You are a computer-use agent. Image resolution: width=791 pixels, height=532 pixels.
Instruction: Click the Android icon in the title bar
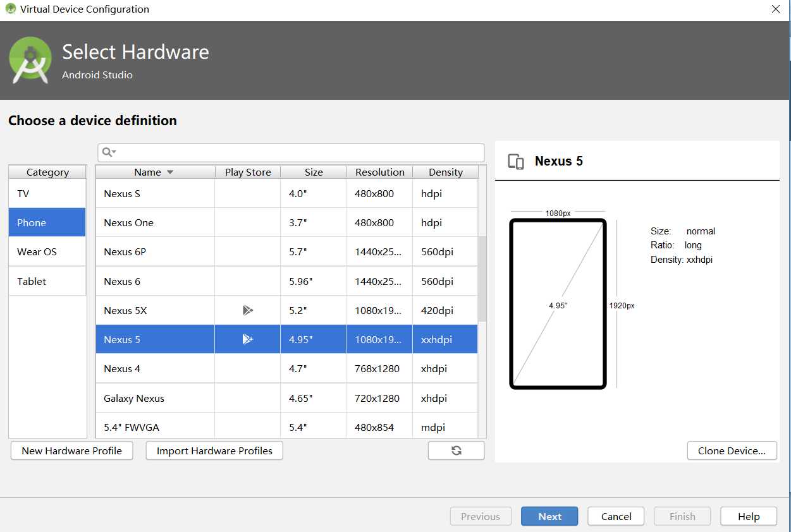[x=10, y=9]
